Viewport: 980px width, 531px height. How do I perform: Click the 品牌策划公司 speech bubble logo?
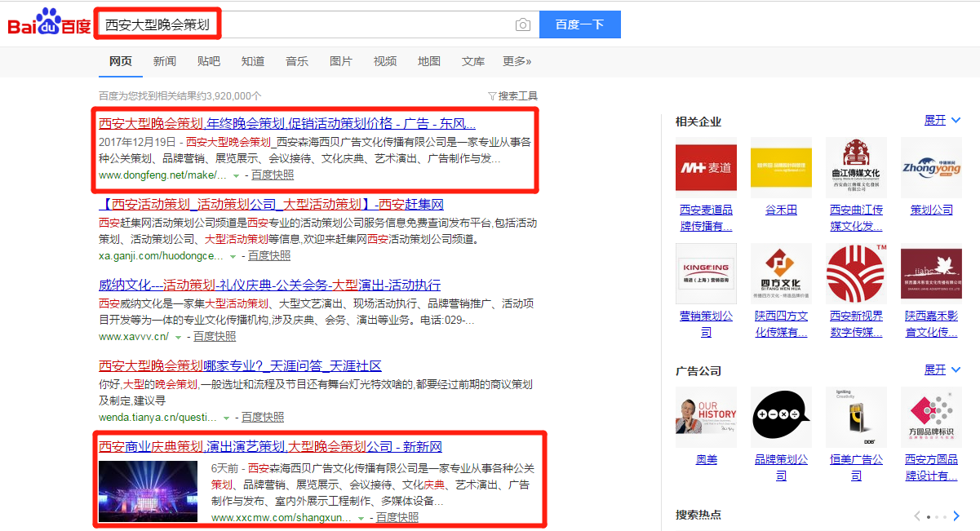click(x=781, y=417)
